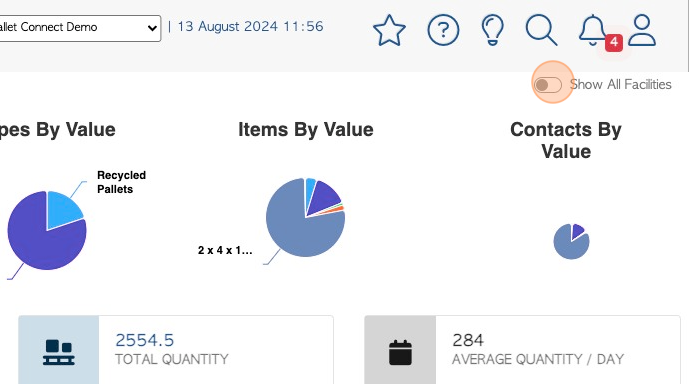Image resolution: width=689 pixels, height=384 pixels.
Task: Click the favorites star icon
Action: [389, 30]
